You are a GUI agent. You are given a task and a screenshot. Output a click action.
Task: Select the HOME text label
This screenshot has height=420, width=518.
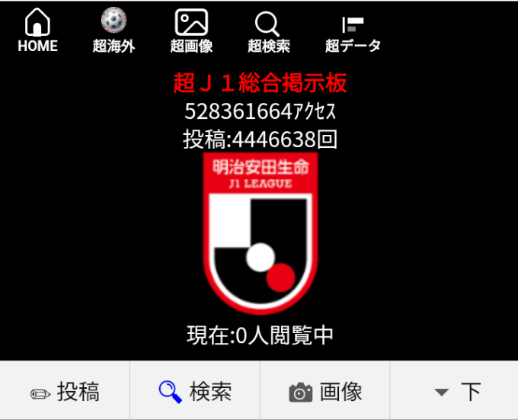(x=37, y=46)
